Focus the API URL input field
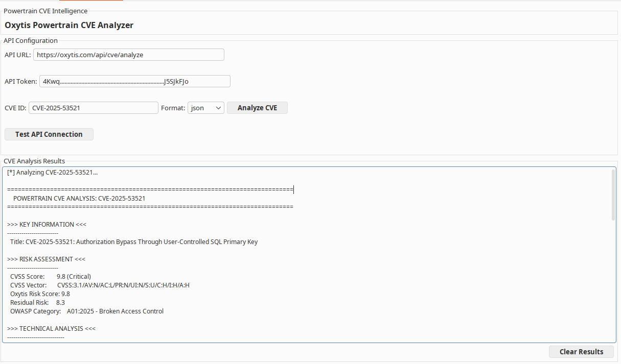The width and height of the screenshot is (621, 364). pyautogui.click(x=129, y=55)
